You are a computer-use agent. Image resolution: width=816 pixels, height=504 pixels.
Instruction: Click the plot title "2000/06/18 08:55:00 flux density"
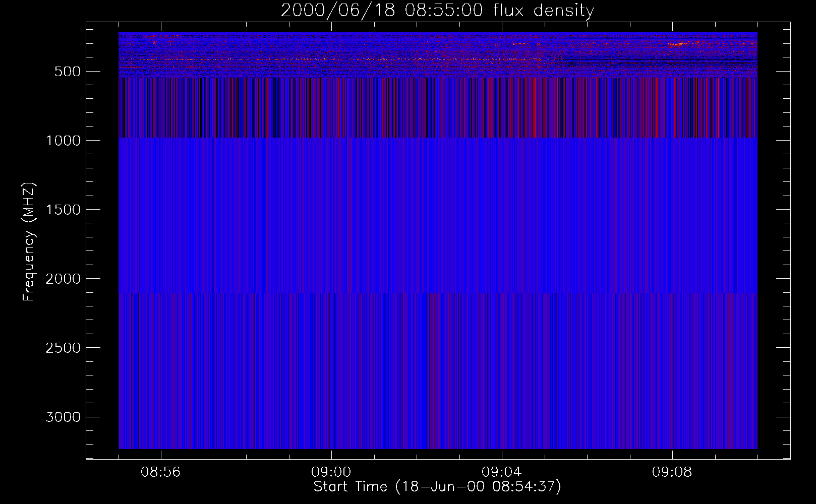(437, 11)
